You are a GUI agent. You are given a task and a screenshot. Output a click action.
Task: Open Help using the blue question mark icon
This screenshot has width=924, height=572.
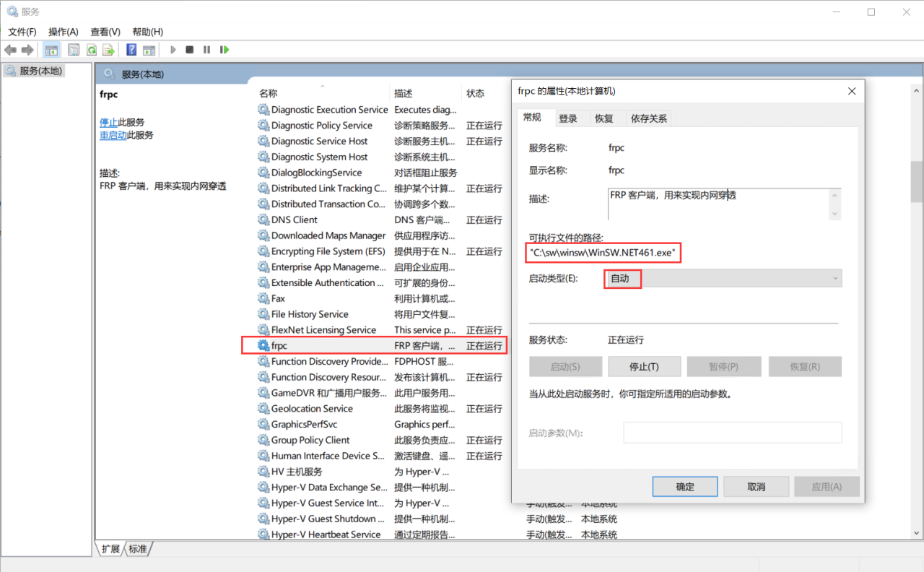pyautogui.click(x=131, y=49)
